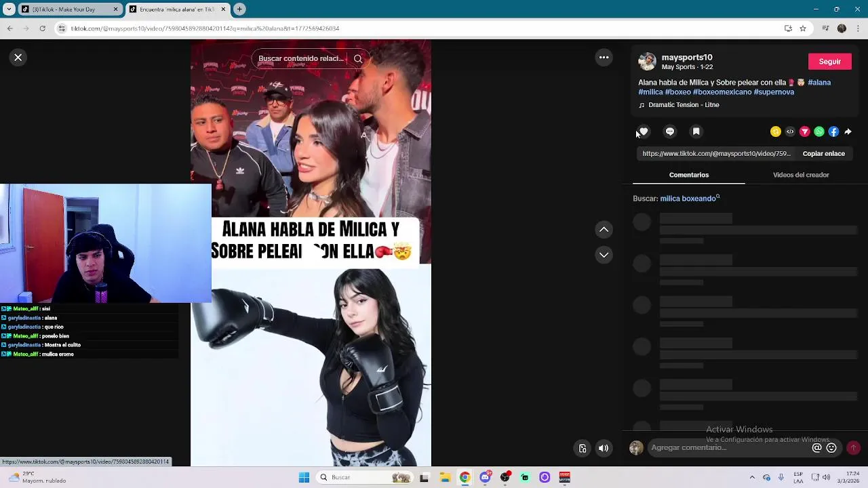Viewport: 868px width, 488px height.
Task: Click the browser back arrow
Action: tap(9, 28)
